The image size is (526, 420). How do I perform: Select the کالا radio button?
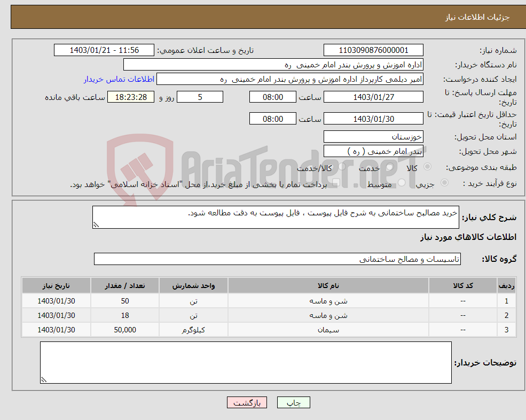427,167
